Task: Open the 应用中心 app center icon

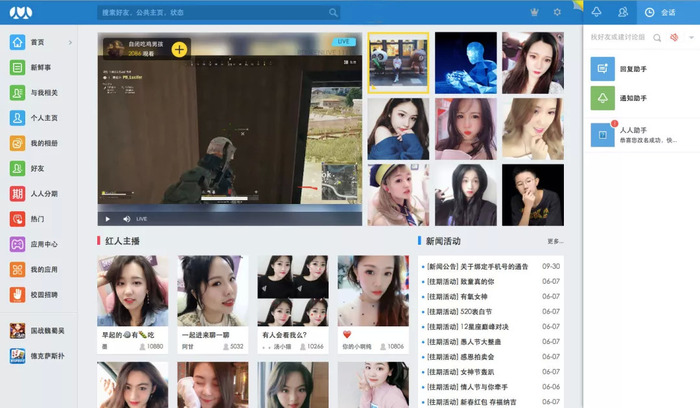Action: (x=17, y=244)
